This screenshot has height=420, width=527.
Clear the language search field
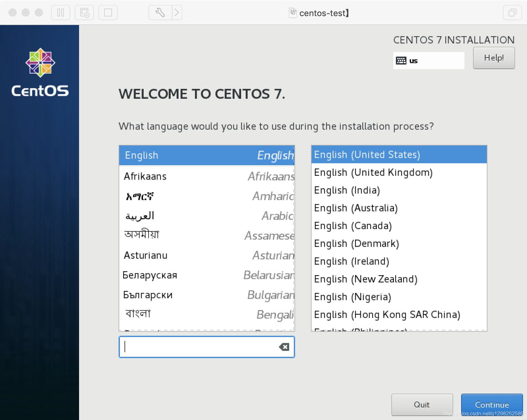(284, 347)
